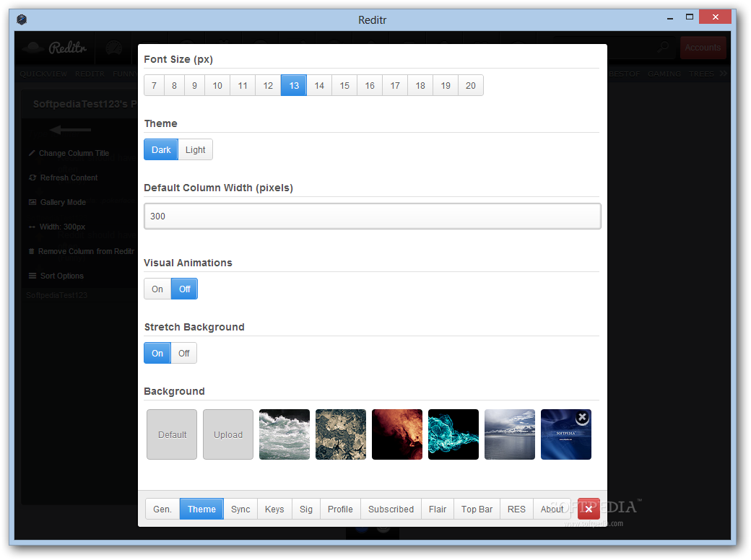This screenshot has width=751, height=560.
Task: Click the Default background button
Action: click(x=172, y=434)
